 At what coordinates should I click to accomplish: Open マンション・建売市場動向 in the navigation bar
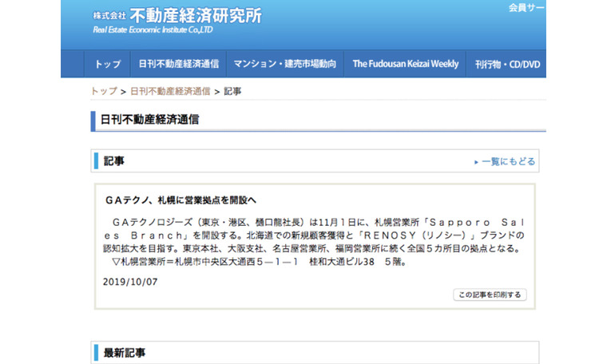pos(284,64)
